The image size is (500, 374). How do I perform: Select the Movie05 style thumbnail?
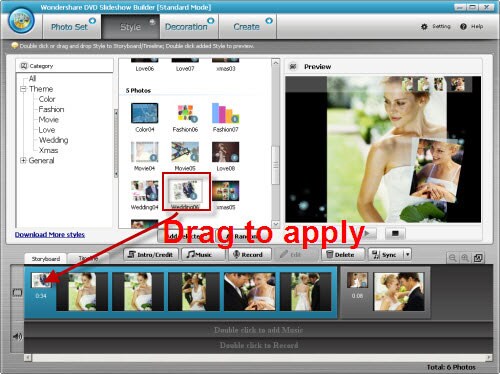coord(185,152)
